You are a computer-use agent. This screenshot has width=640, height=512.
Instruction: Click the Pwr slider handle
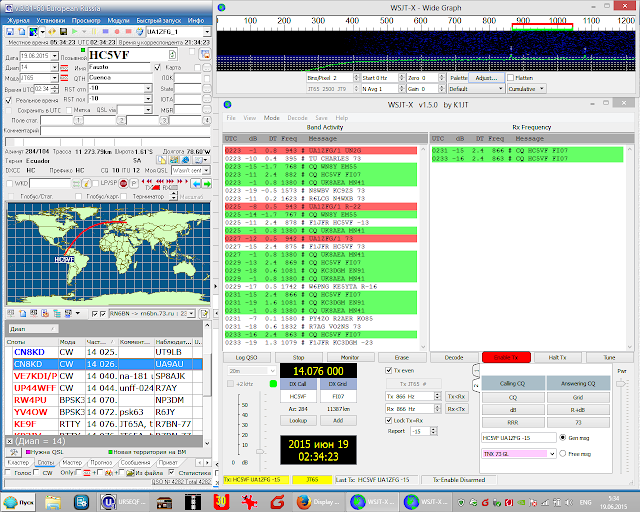tap(621, 383)
